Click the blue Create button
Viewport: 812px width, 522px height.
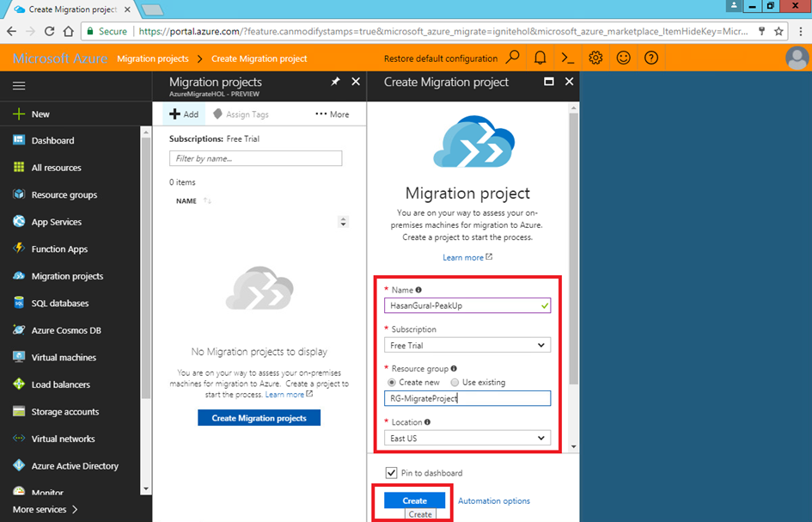[x=414, y=501]
